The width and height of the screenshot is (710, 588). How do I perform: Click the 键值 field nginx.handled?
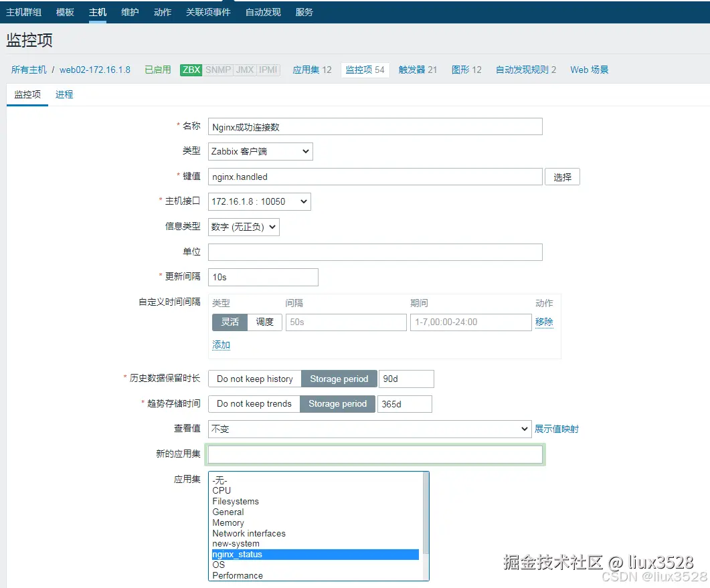coord(375,177)
